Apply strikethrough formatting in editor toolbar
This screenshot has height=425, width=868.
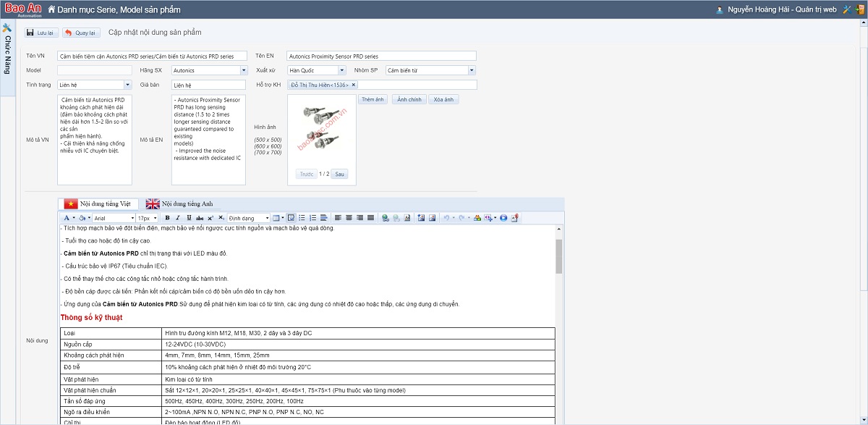[199, 218]
